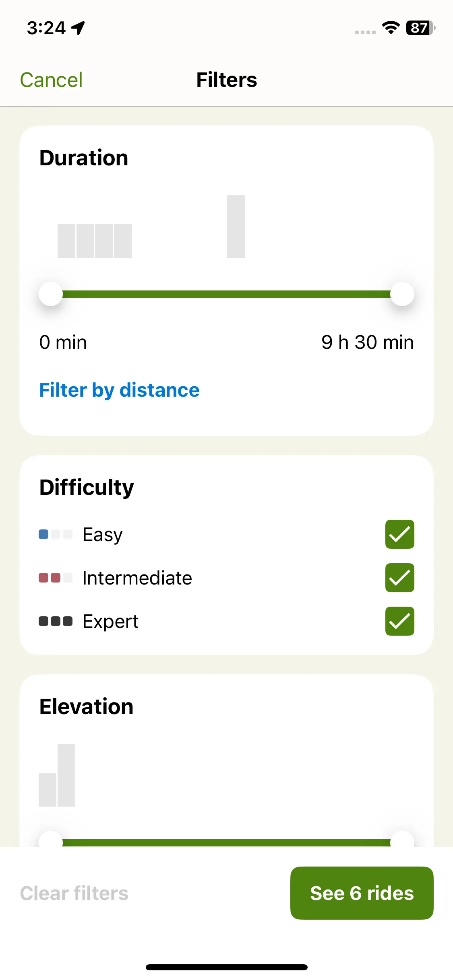
Task: Click the Duration maximum slider handle
Action: [x=402, y=294]
